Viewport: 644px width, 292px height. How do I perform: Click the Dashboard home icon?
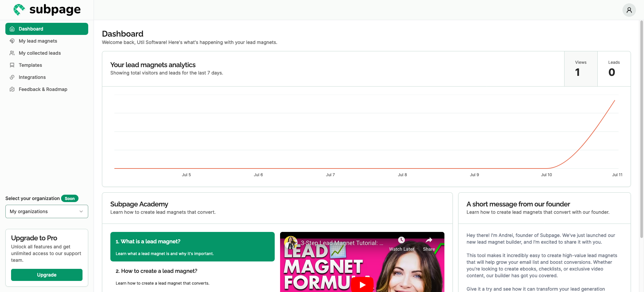coord(12,29)
